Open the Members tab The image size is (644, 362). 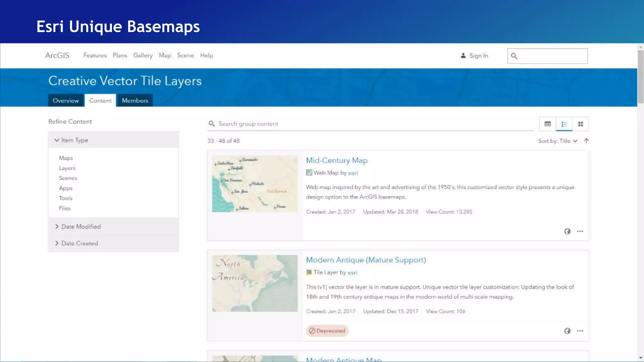(x=135, y=101)
